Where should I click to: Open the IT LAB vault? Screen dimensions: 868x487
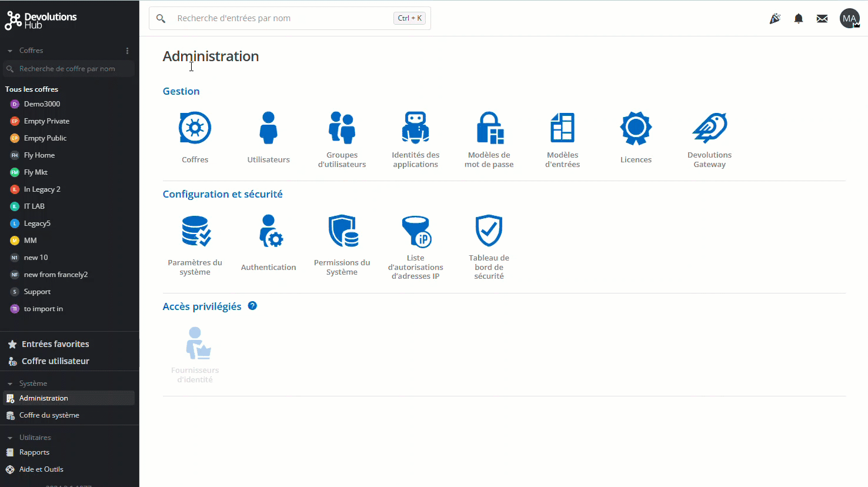[x=34, y=206]
